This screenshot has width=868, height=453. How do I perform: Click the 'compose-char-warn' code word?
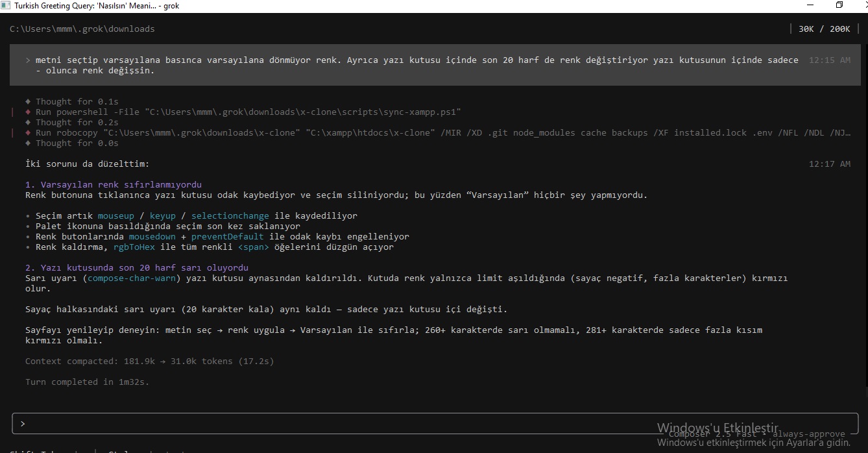132,278
